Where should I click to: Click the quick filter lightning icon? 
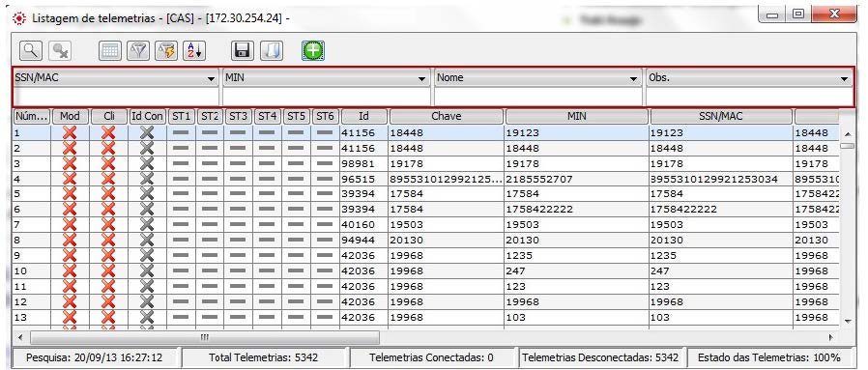tap(166, 51)
